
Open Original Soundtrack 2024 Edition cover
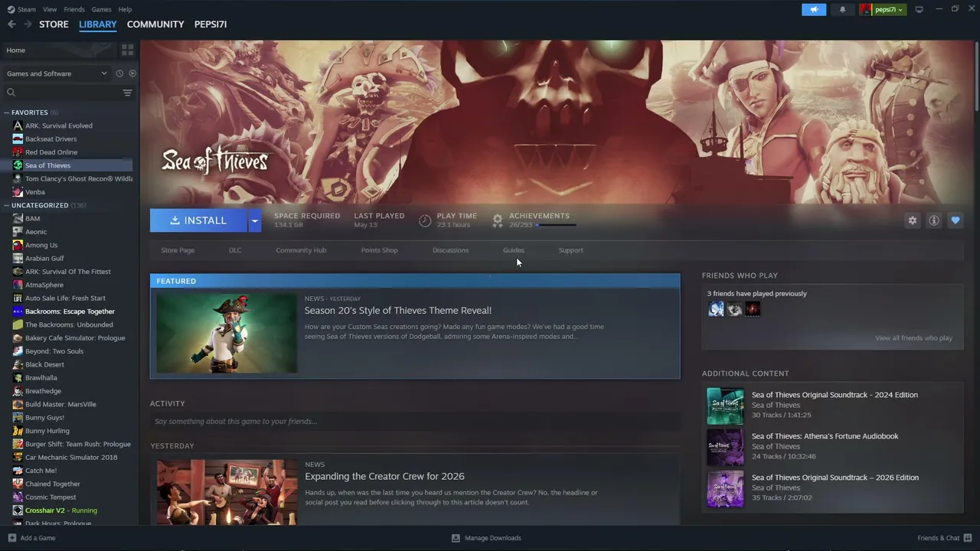(x=725, y=406)
